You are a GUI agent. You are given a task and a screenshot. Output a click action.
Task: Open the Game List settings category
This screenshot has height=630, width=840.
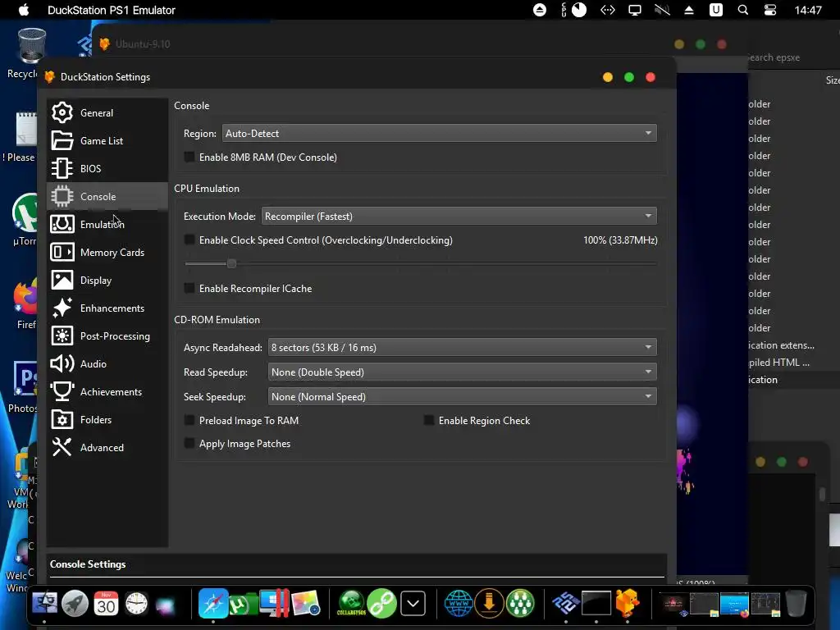coord(107,141)
